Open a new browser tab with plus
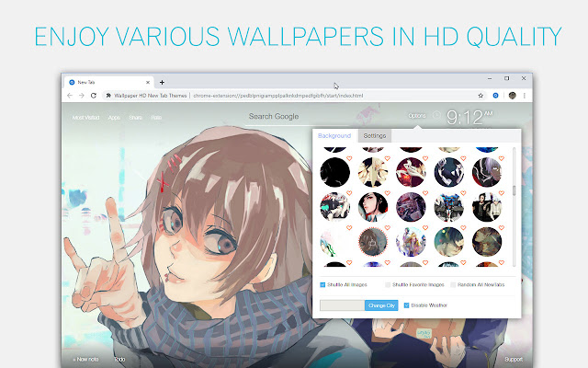This screenshot has width=588, height=368. tap(162, 82)
